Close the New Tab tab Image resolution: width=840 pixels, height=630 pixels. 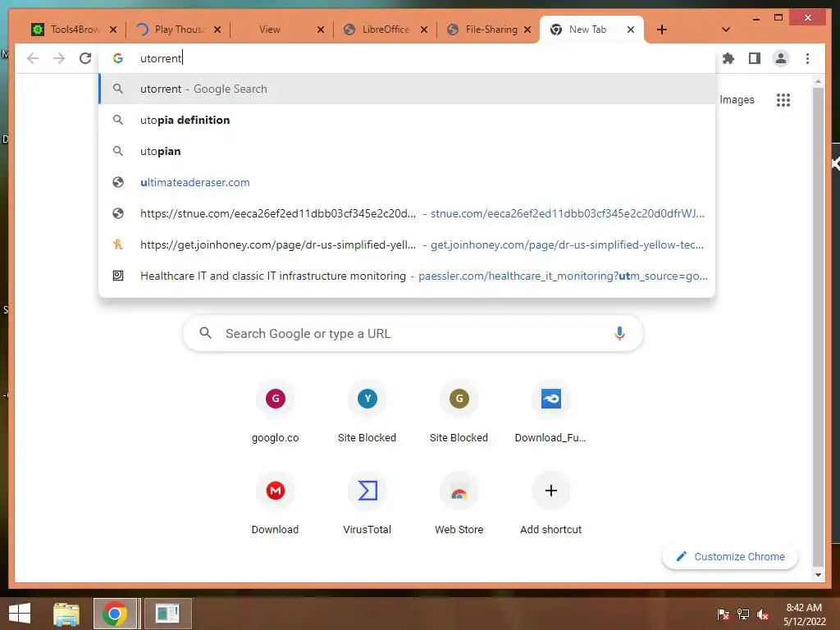tap(631, 30)
